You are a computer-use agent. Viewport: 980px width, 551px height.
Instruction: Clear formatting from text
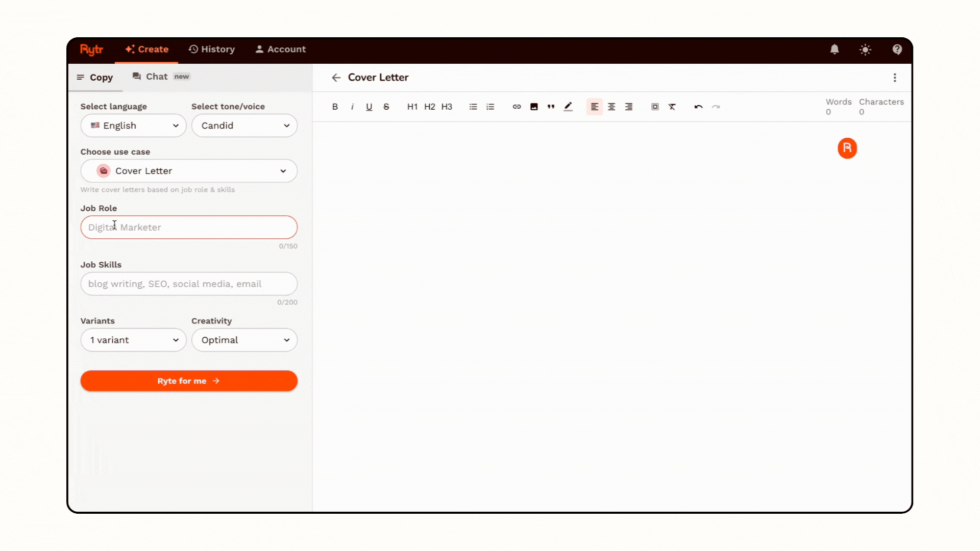click(672, 107)
